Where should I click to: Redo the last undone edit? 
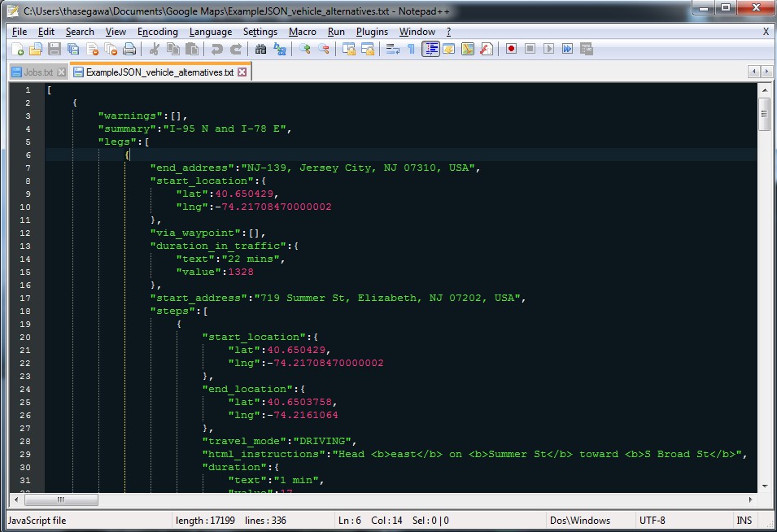click(x=236, y=49)
